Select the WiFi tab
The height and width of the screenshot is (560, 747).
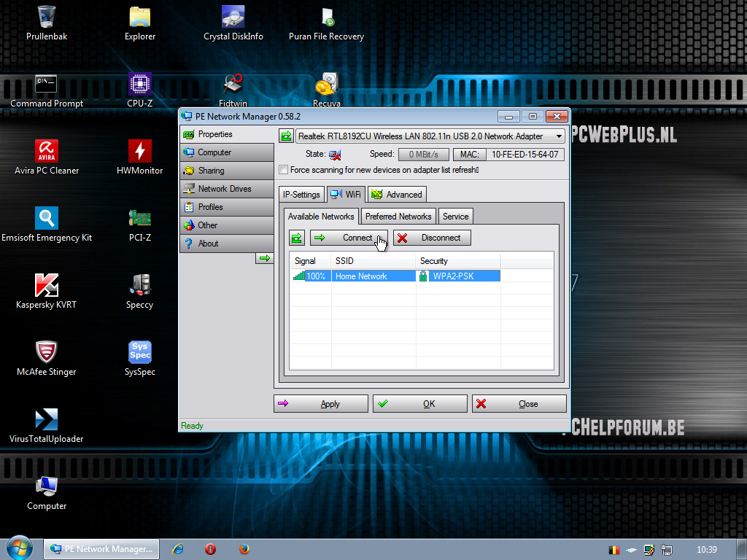[346, 194]
